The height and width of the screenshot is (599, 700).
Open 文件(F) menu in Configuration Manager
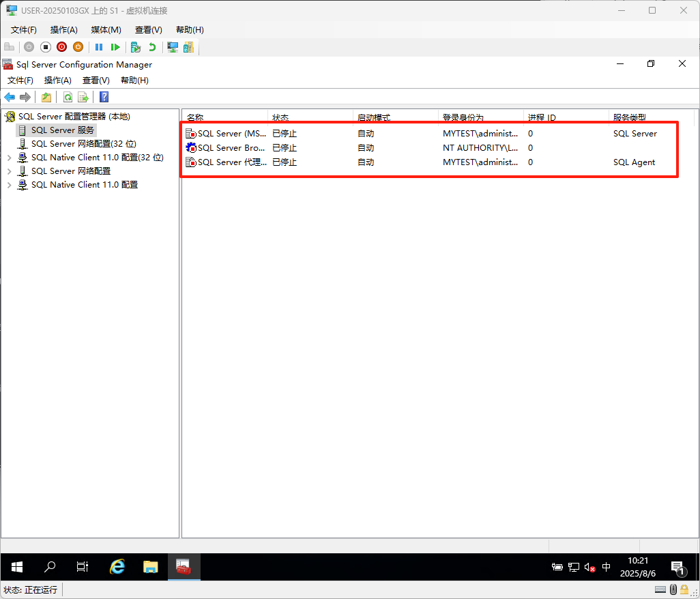tap(20, 81)
